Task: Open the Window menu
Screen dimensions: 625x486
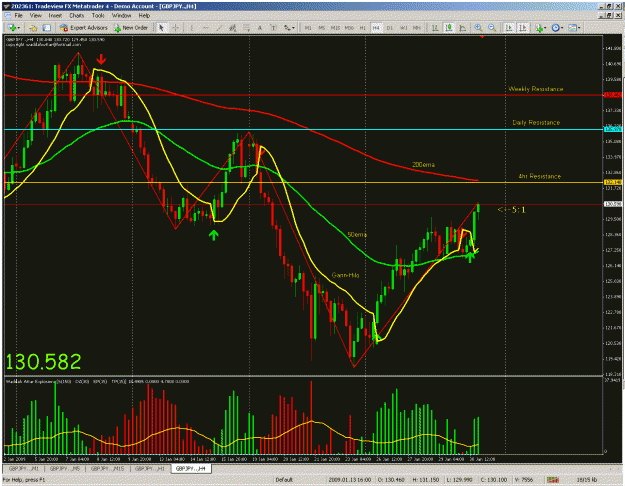Action: pyautogui.click(x=122, y=16)
